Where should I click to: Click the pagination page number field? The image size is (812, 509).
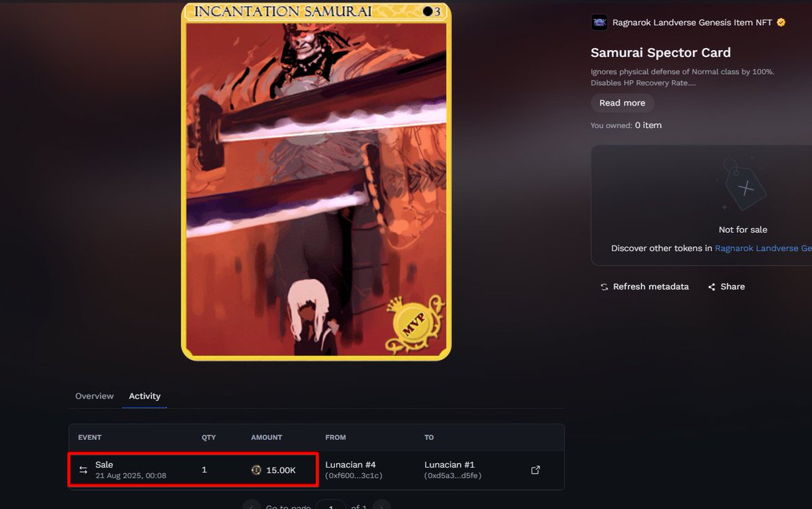(331, 506)
